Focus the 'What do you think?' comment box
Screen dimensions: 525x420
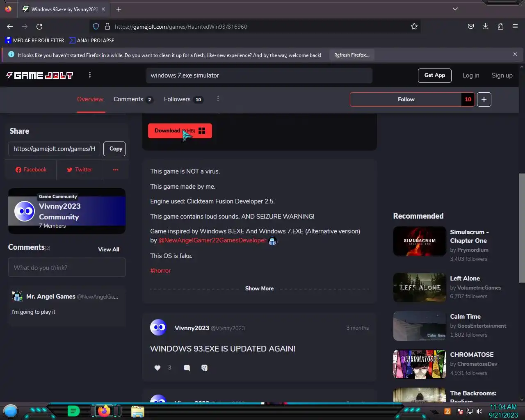tap(67, 268)
